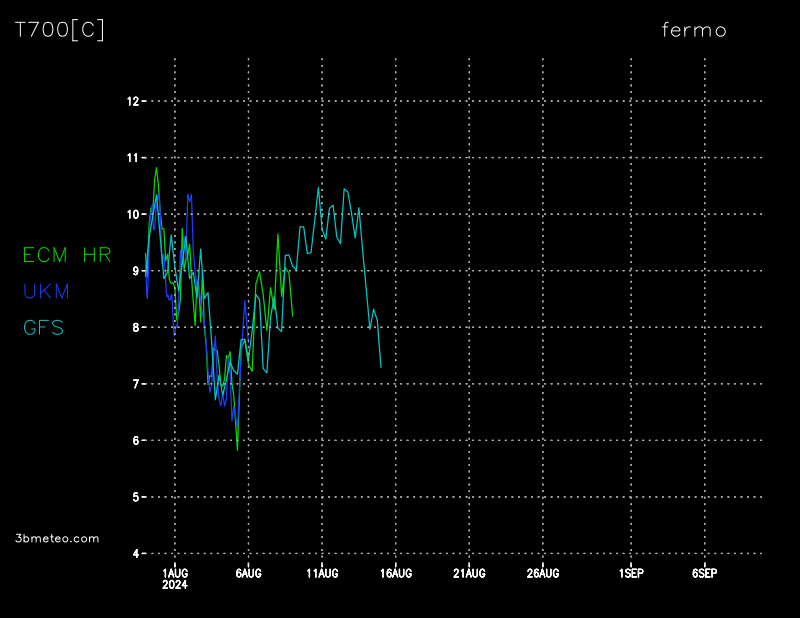Select the 10 value on temperature axis
This screenshot has height=618, width=800.
[132, 214]
